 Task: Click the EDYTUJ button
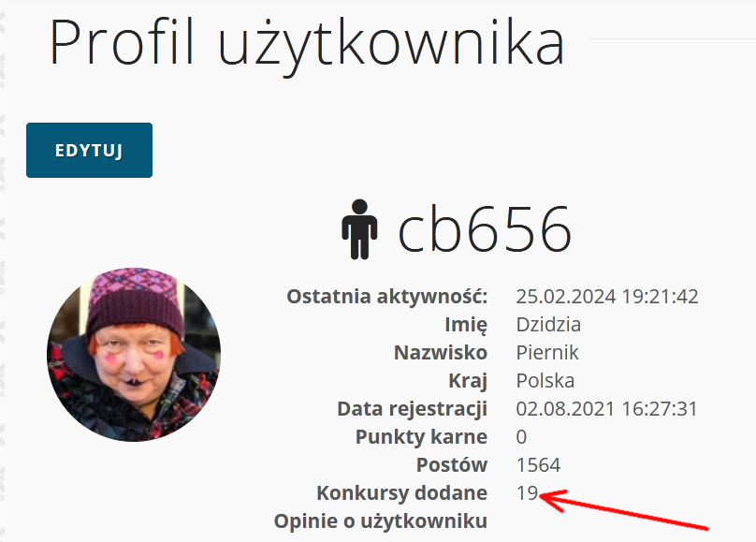click(x=89, y=150)
